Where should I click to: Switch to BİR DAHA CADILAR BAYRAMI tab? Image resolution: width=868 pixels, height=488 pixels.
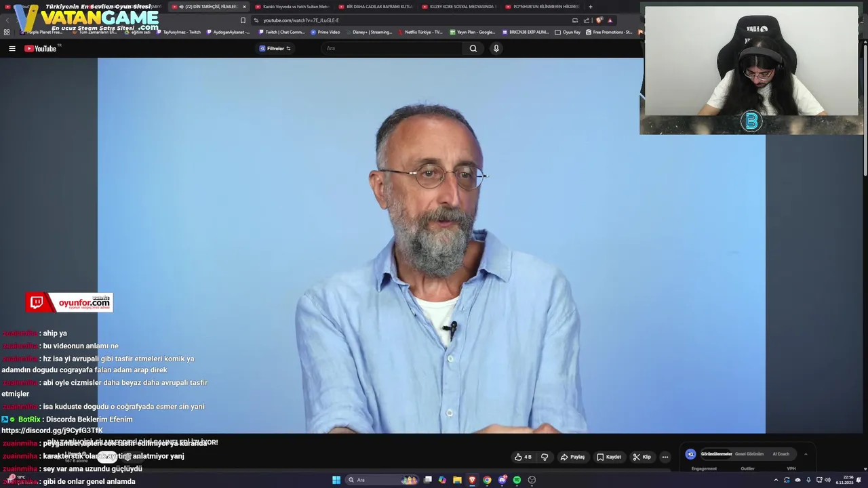pos(375,7)
